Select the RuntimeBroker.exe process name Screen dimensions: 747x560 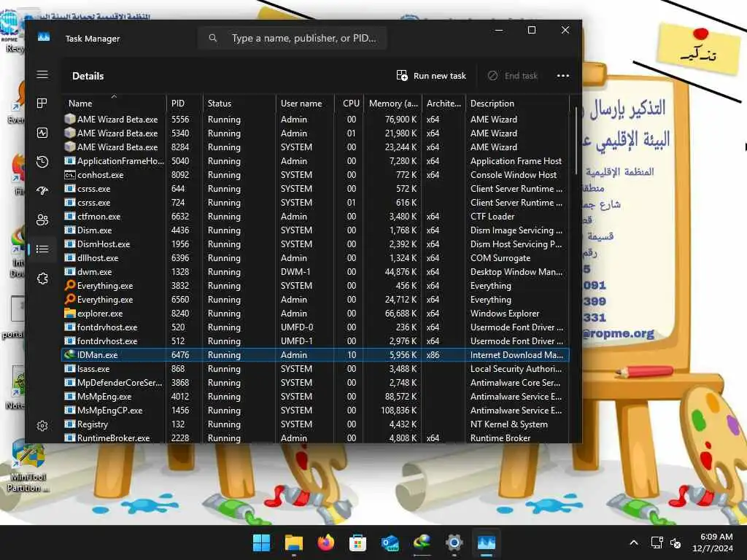113,437
